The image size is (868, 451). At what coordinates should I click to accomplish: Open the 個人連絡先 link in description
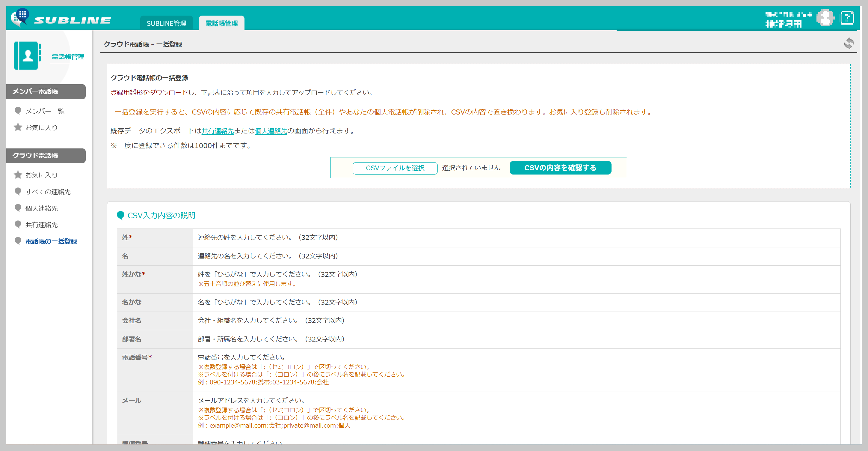point(271,131)
